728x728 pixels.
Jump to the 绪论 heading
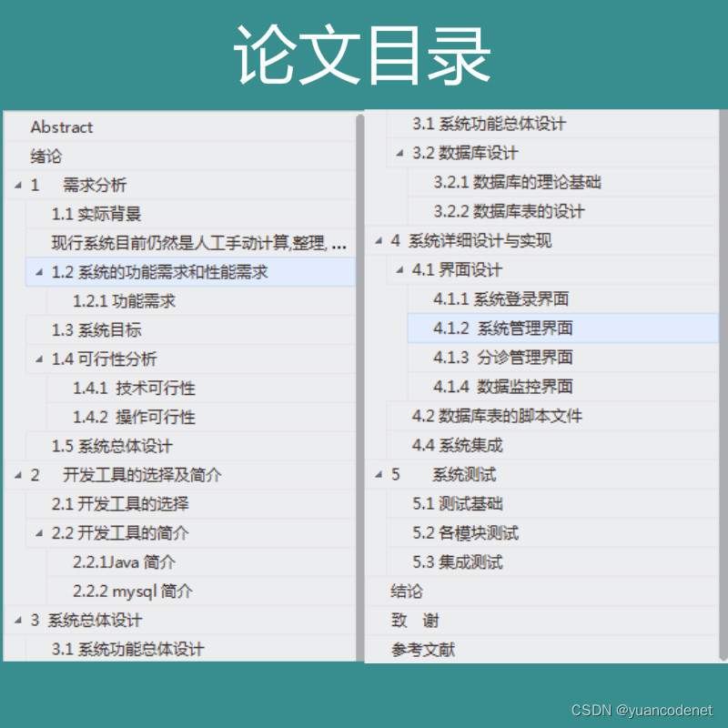coord(46,156)
